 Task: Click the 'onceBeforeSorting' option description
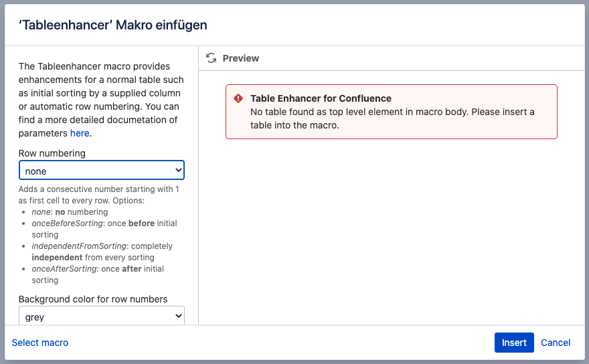[104, 223]
